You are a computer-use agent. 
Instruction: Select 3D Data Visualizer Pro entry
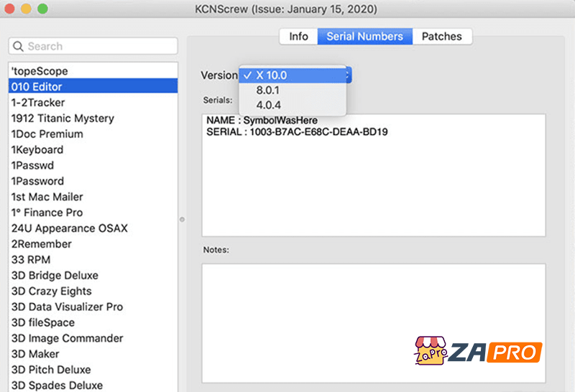tap(67, 307)
